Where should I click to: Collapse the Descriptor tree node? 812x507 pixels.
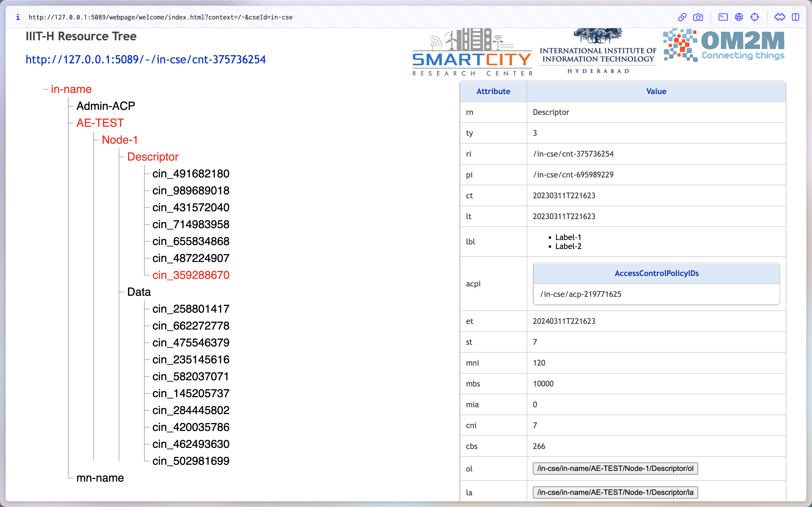pyautogui.click(x=153, y=157)
